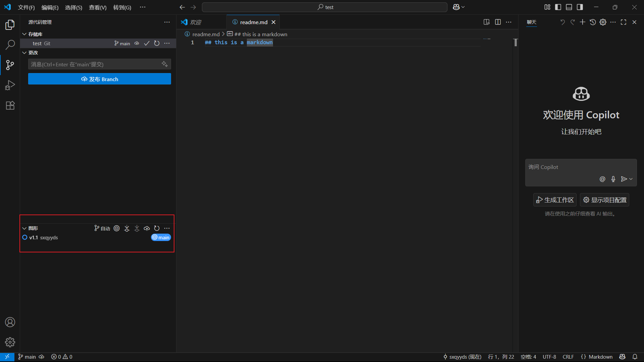Switch to the 欢迎 tab
This screenshot has width=644, height=362.
tap(195, 22)
